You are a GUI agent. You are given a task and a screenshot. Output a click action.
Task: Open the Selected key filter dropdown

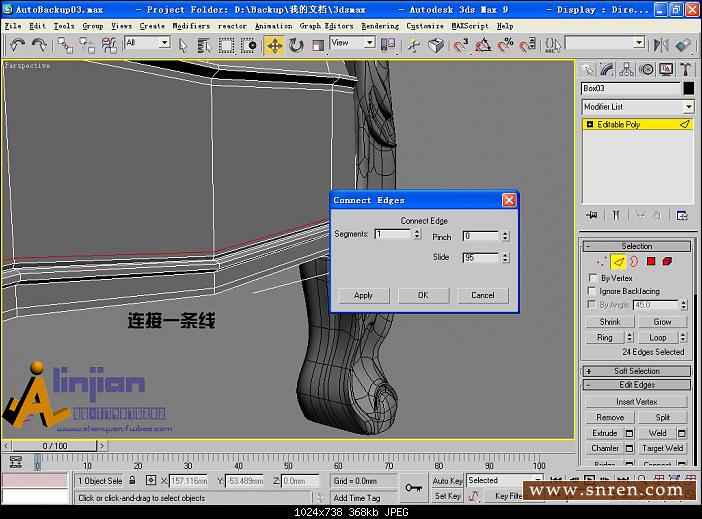[x=505, y=480]
